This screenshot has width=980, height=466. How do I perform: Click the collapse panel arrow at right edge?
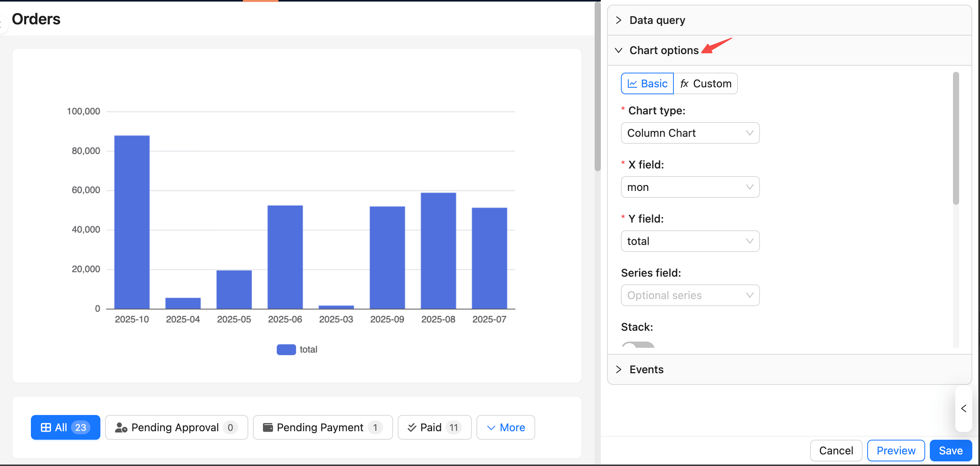coord(963,408)
